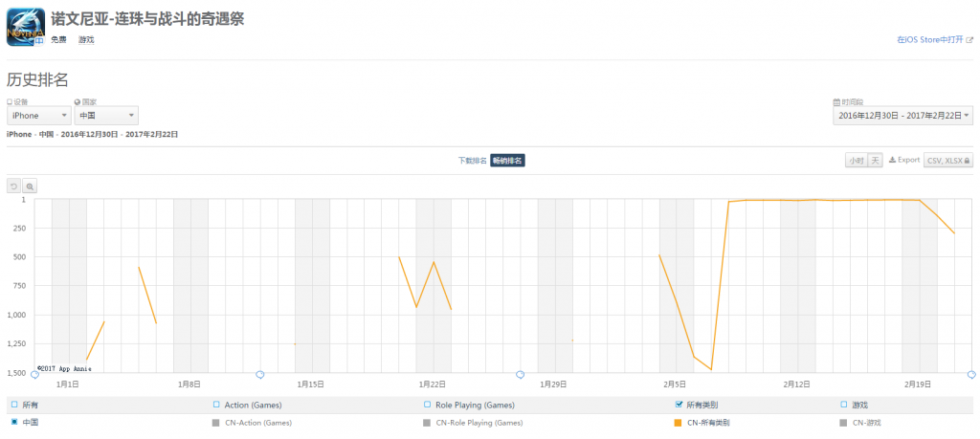980x439 pixels.
Task: Open the date range dropdown
Action: [902, 116]
